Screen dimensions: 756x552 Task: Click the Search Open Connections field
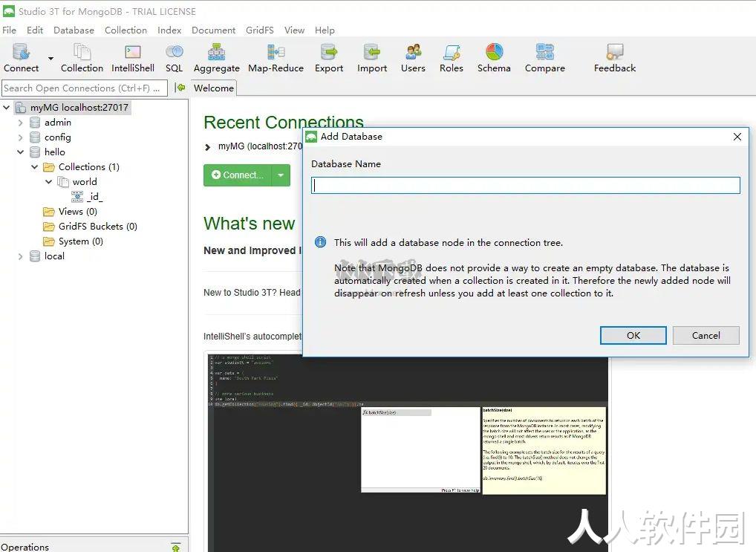(x=85, y=88)
